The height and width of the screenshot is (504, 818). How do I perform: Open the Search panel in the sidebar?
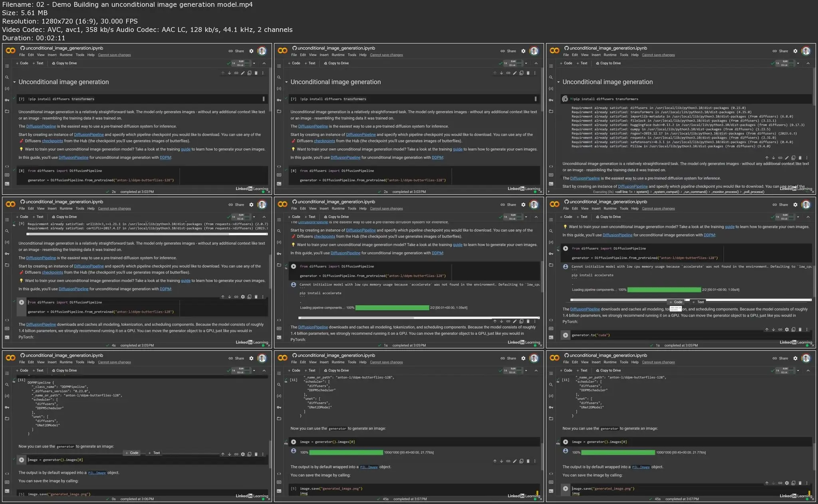(x=7, y=78)
